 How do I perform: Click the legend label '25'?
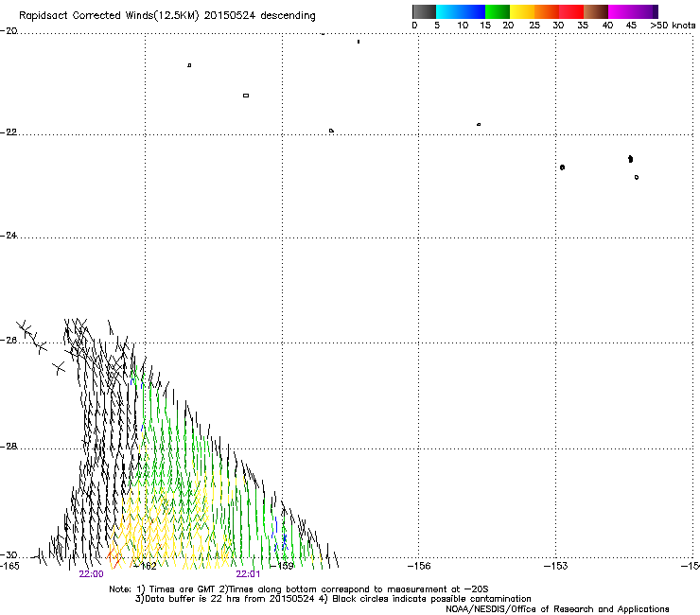(x=534, y=26)
